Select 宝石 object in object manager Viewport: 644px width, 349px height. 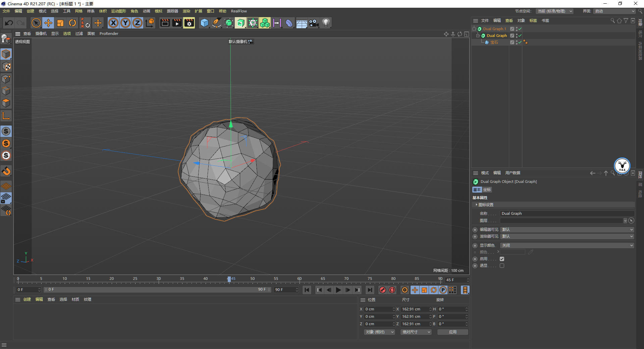point(494,42)
